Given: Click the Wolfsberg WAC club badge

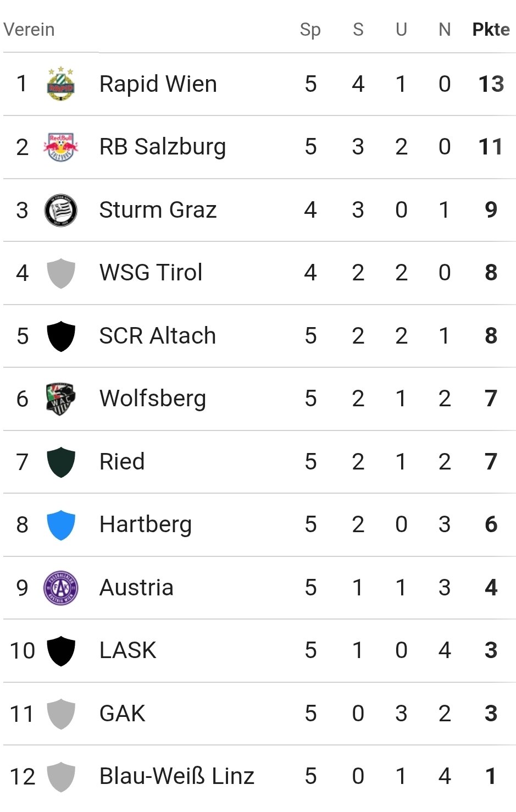Looking at the screenshot, I should click(x=60, y=399).
